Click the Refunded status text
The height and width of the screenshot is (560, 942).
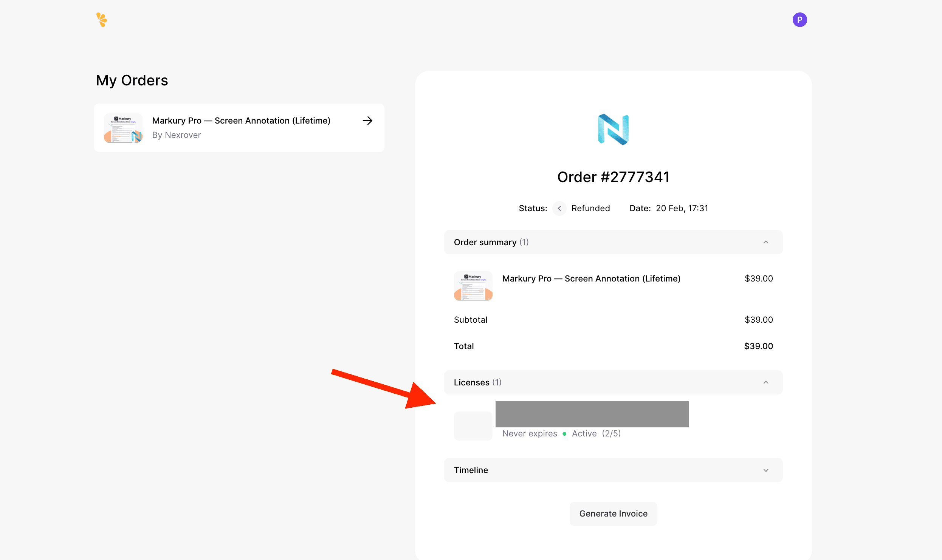pyautogui.click(x=590, y=208)
